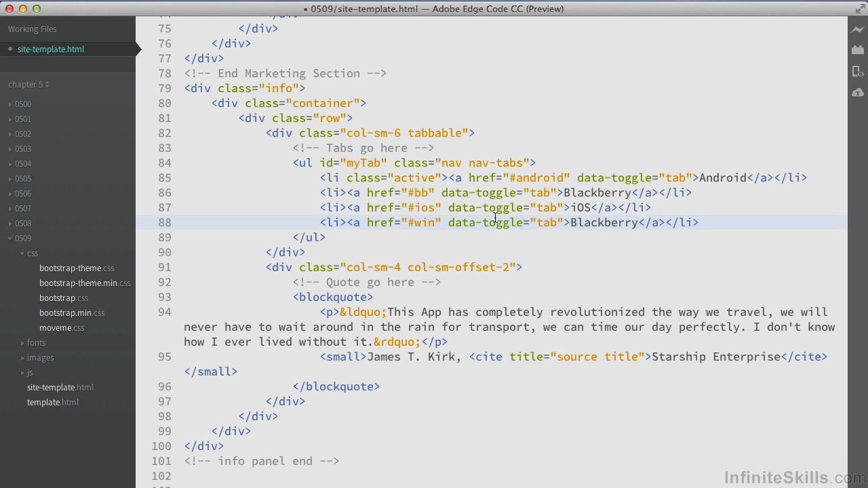Click line number 102 in the gutter

pyautogui.click(x=161, y=476)
